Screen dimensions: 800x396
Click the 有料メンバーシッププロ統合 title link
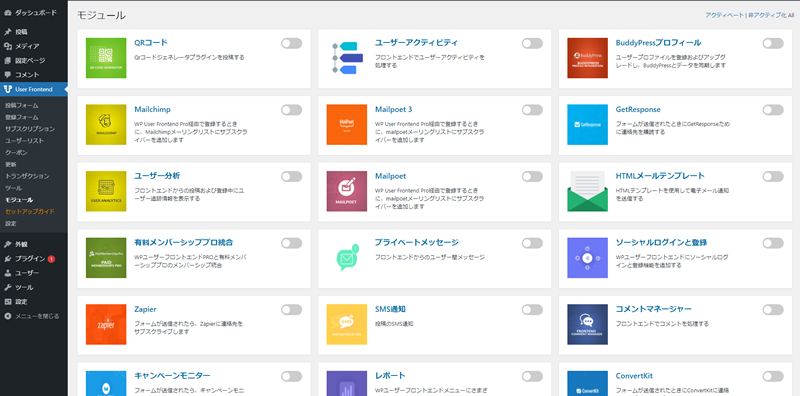184,242
